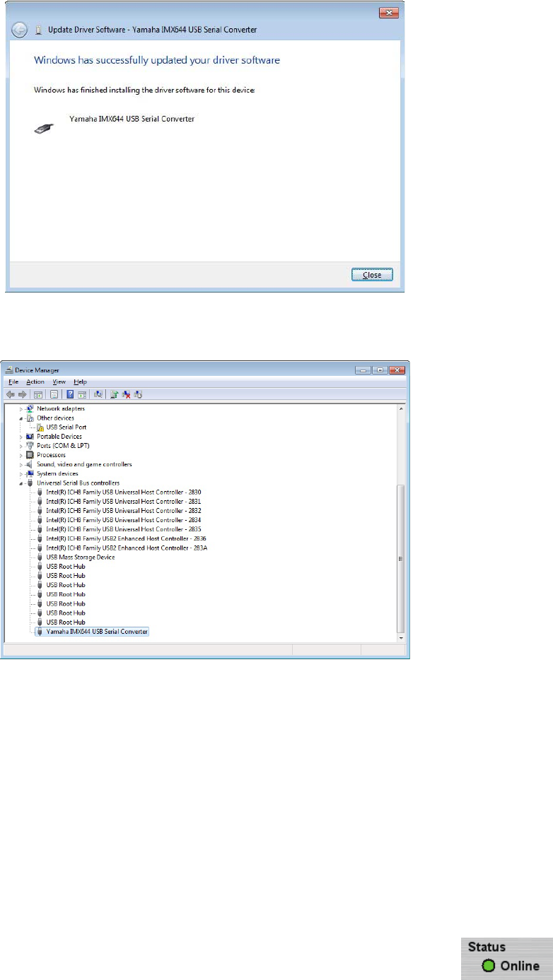Click the Device Manager vertical scrollbar thumb
Viewport: 553px width, 980px height.
401,558
